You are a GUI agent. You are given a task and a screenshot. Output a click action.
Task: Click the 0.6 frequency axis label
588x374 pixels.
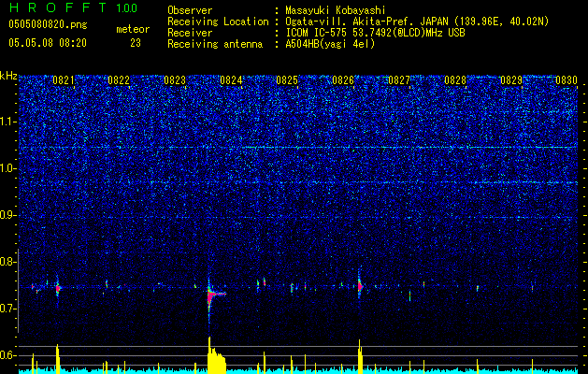pos(8,355)
